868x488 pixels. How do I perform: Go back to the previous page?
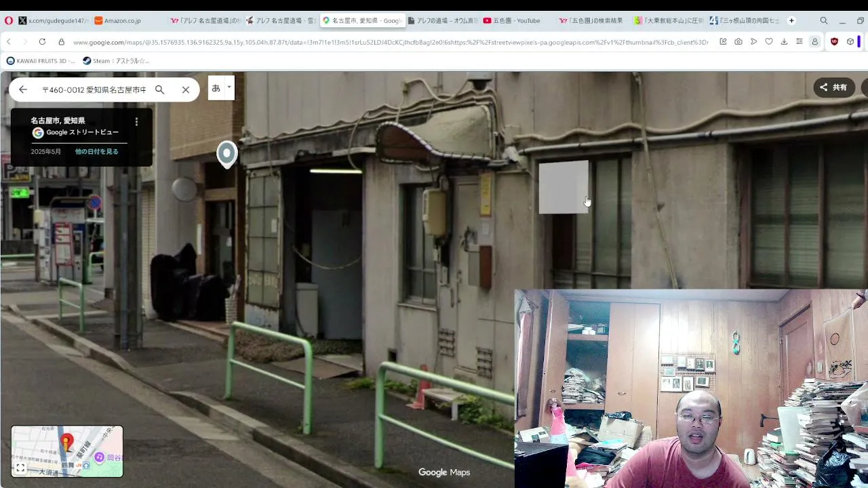[9, 42]
